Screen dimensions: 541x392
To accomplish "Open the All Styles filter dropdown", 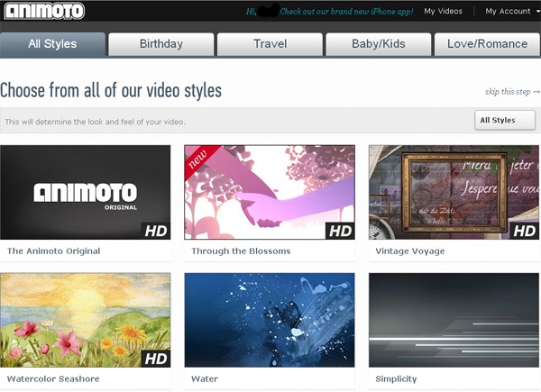I will point(505,120).
